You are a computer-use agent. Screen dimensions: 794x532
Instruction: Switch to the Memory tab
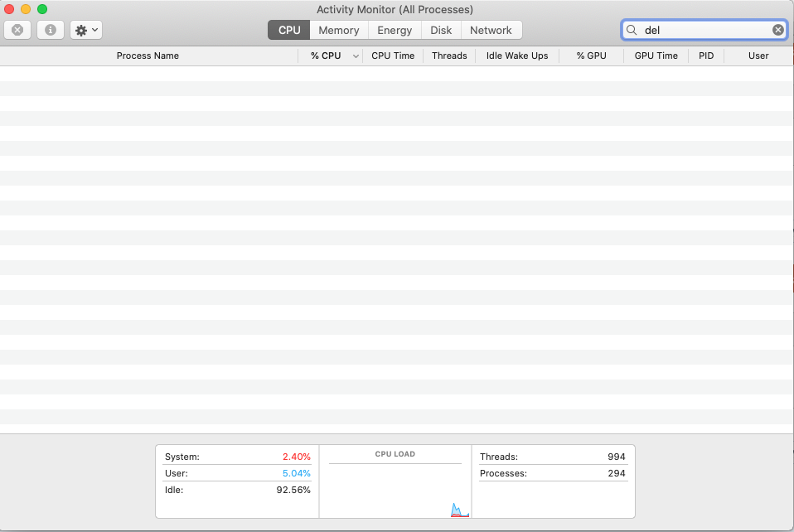(339, 30)
